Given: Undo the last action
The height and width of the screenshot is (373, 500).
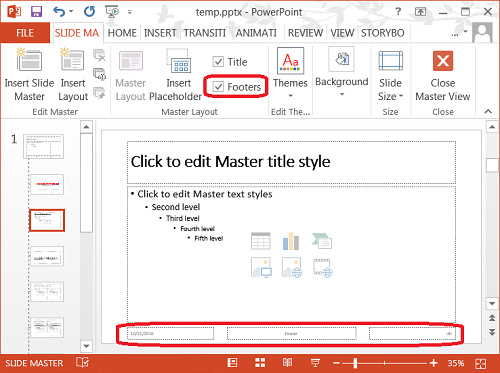Looking at the screenshot, I should (59, 12).
